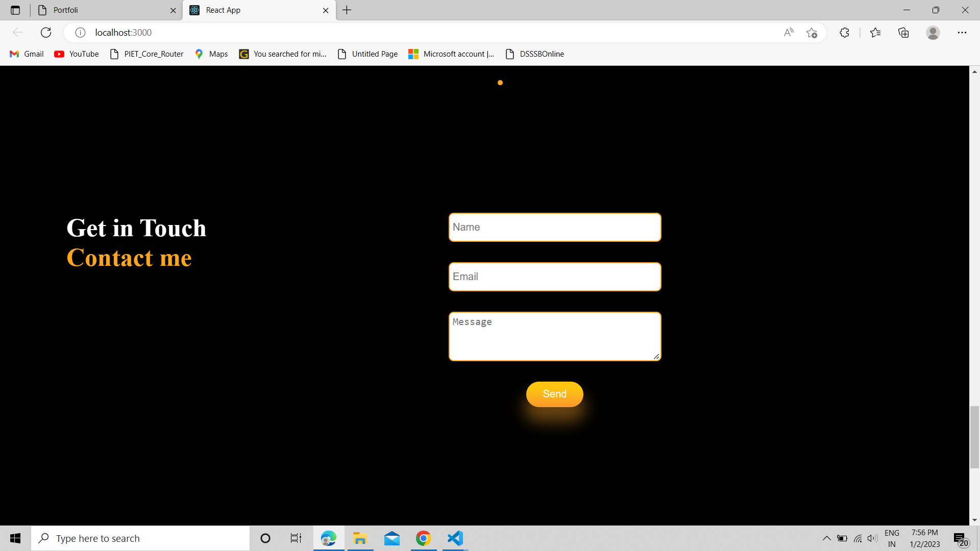The height and width of the screenshot is (551, 980).
Task: Launch Visual Studio Code from the taskbar
Action: [455, 538]
